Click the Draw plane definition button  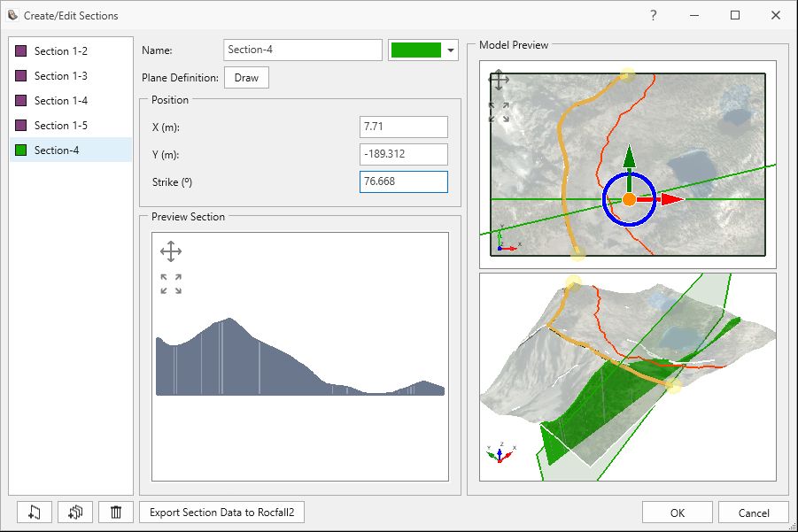[246, 78]
